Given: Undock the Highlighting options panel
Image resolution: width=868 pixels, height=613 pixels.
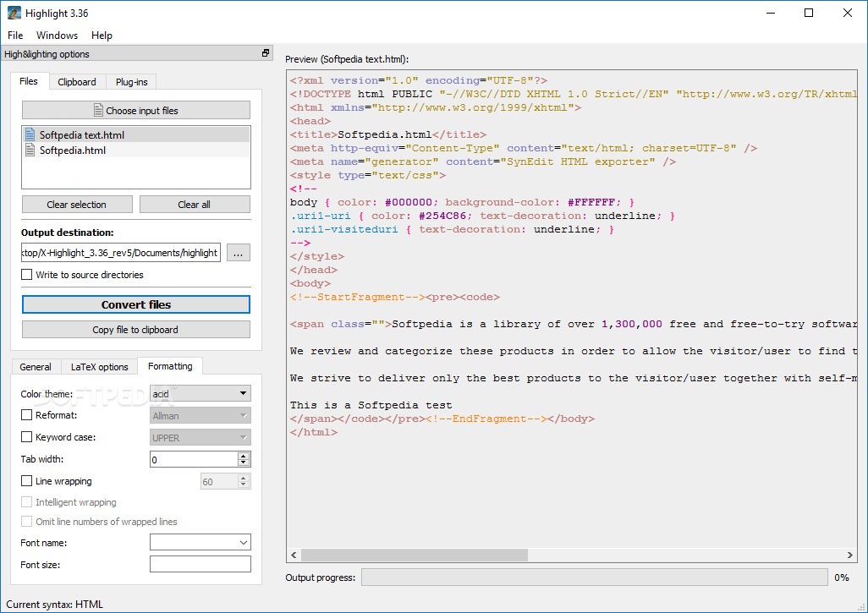Looking at the screenshot, I should (x=266, y=53).
